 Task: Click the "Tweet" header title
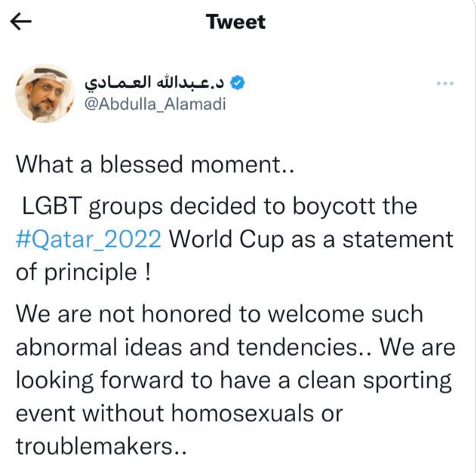(236, 22)
